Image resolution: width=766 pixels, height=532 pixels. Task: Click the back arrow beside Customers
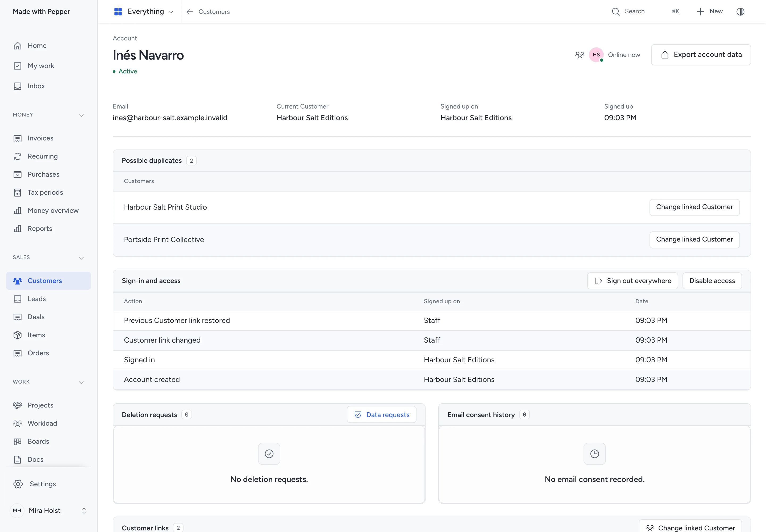[190, 12]
